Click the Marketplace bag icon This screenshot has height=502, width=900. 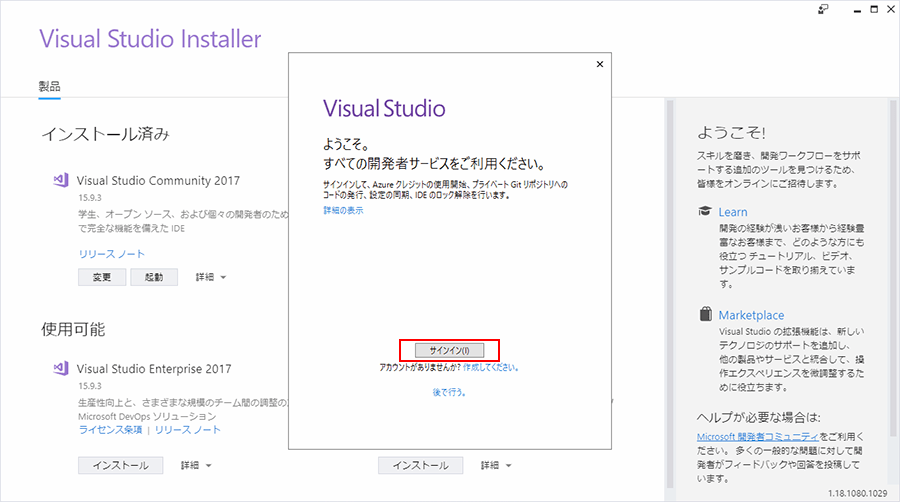coord(705,314)
